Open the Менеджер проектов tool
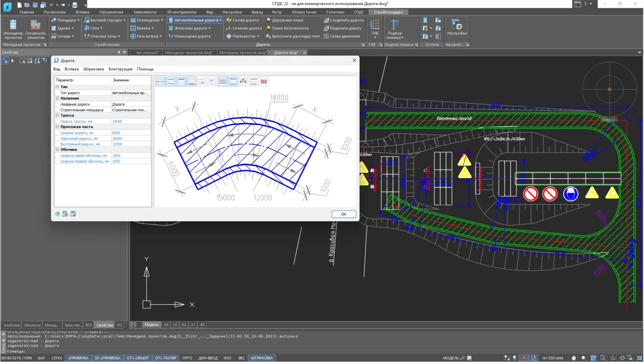The height and width of the screenshot is (362, 644). pyautogui.click(x=13, y=29)
